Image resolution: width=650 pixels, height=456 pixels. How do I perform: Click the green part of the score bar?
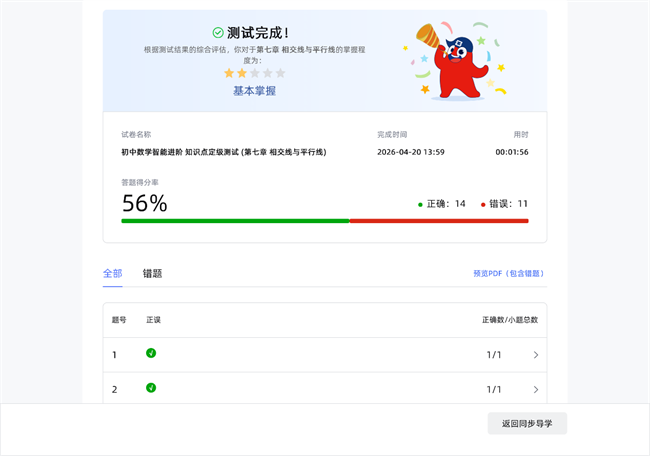point(235,221)
